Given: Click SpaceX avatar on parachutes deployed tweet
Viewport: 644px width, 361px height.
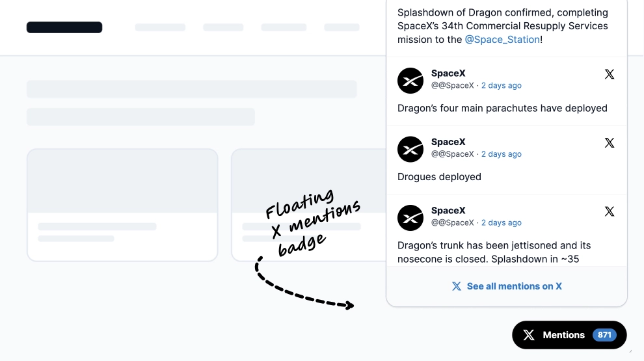Looking at the screenshot, I should click(410, 81).
